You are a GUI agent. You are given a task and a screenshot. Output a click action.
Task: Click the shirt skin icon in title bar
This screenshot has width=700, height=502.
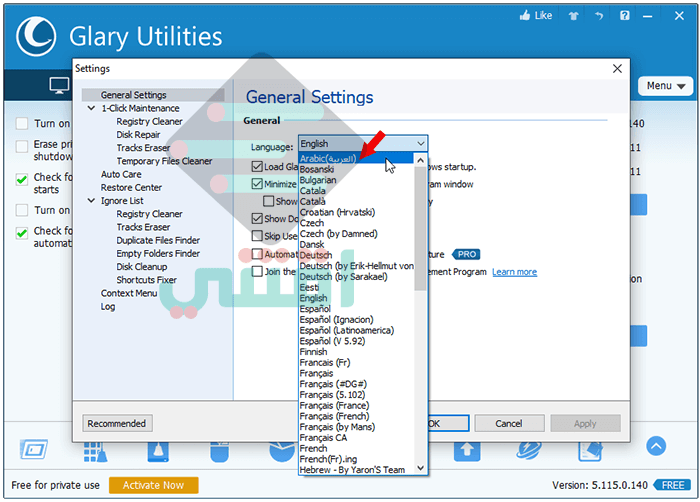click(x=574, y=16)
